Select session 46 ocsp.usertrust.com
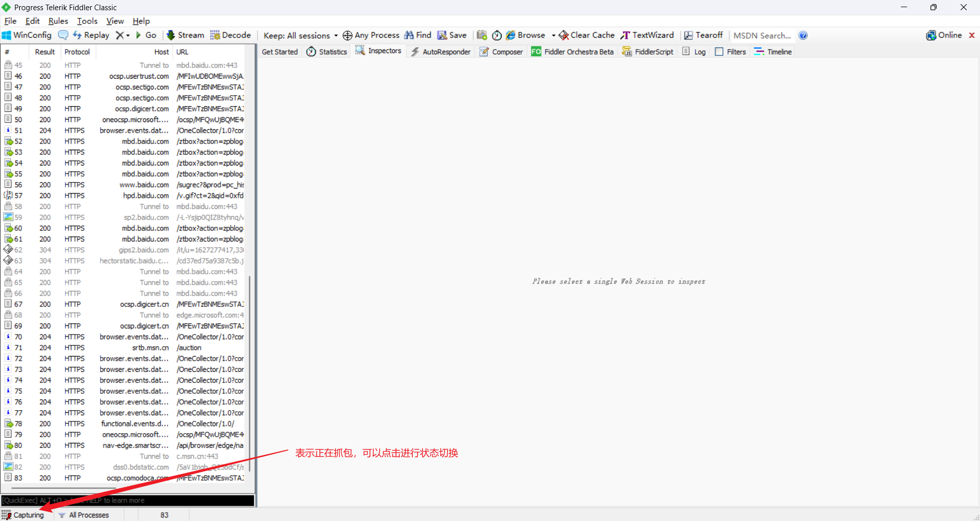The width and height of the screenshot is (980, 521). pyautogui.click(x=124, y=76)
